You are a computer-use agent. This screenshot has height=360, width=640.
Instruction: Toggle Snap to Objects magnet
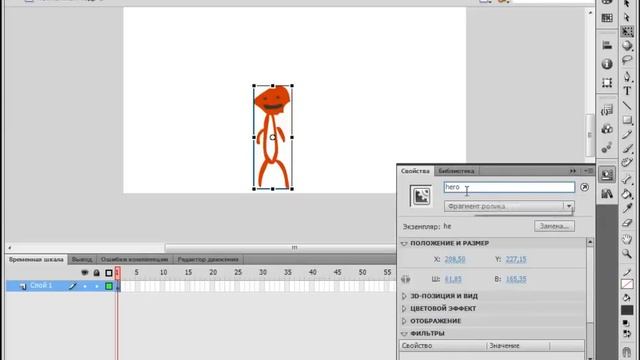click(627, 351)
